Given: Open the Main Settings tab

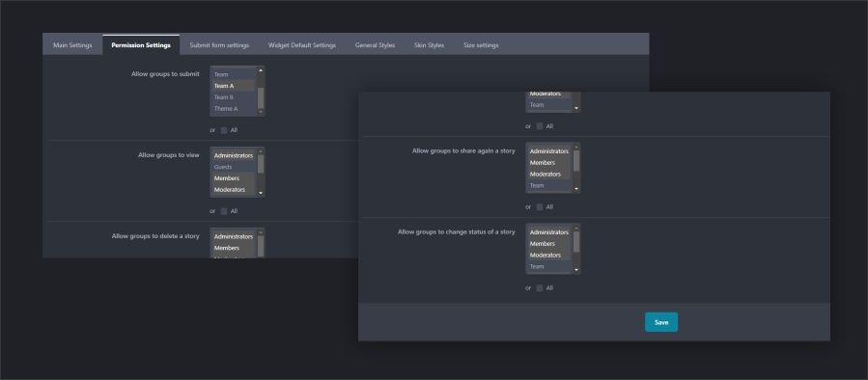Looking at the screenshot, I should pos(72,45).
